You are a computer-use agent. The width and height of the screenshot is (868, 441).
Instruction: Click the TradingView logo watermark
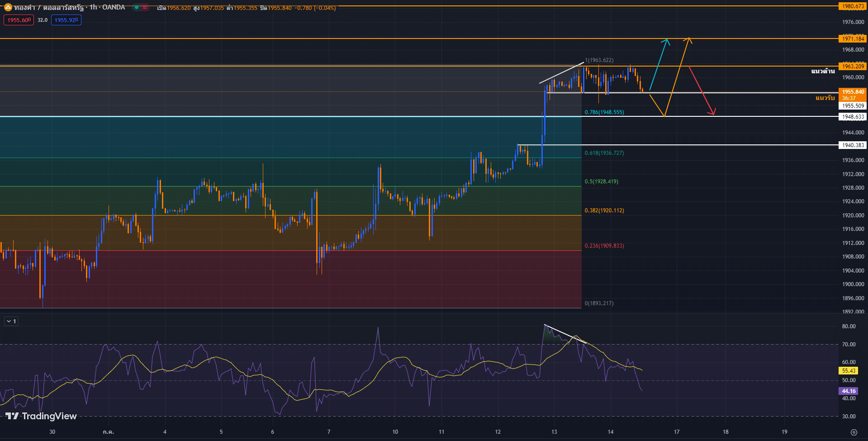click(41, 416)
